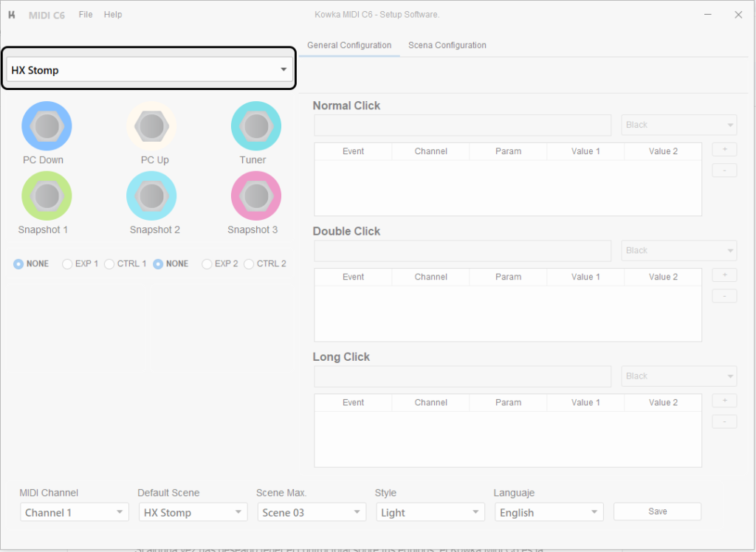Select the CTRL 1 radio button

point(109,263)
